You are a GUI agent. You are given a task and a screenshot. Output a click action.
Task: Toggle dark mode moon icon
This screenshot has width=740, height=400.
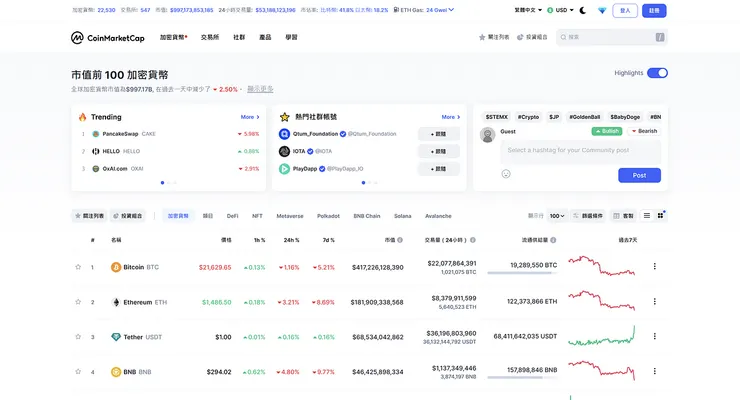pos(583,10)
